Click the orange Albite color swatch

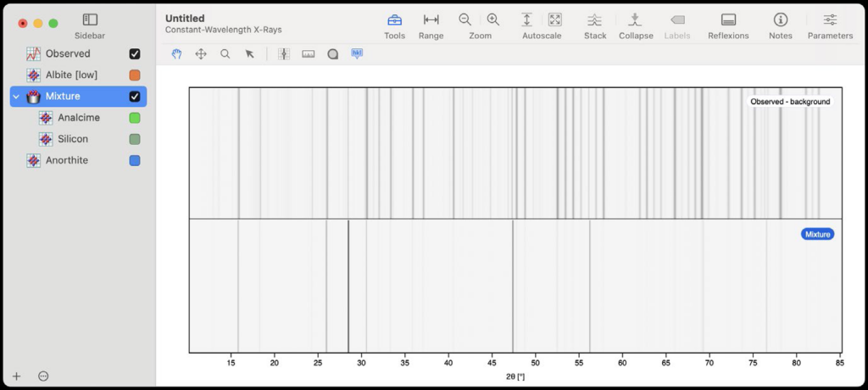pos(134,75)
